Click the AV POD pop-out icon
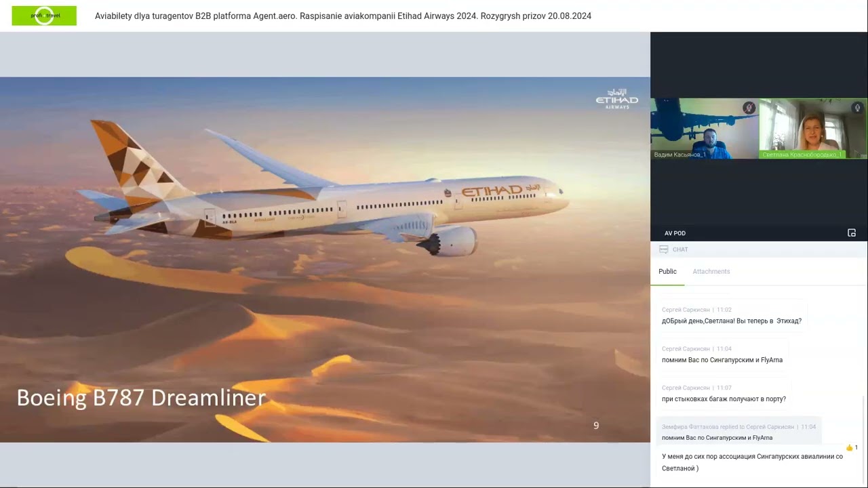Image resolution: width=868 pixels, height=488 pixels. point(852,233)
